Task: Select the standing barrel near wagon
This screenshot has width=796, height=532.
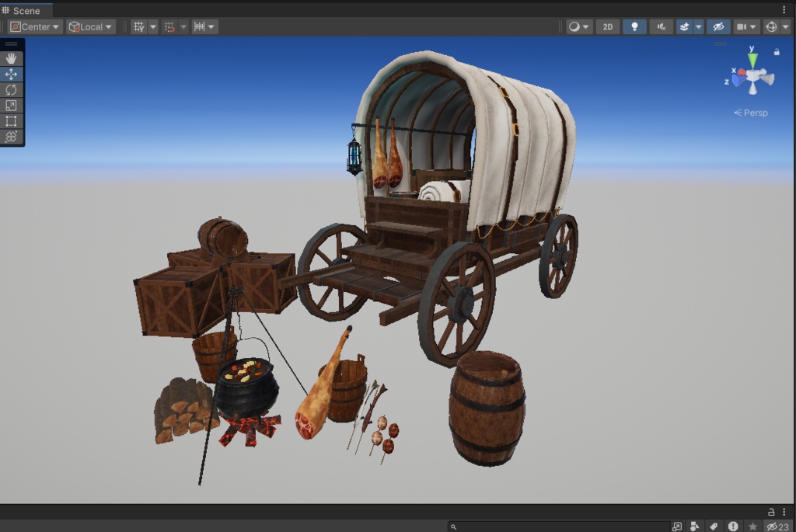Action: (487, 409)
